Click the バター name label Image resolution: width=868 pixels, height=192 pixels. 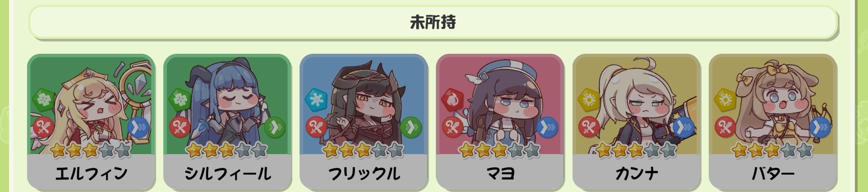(773, 173)
